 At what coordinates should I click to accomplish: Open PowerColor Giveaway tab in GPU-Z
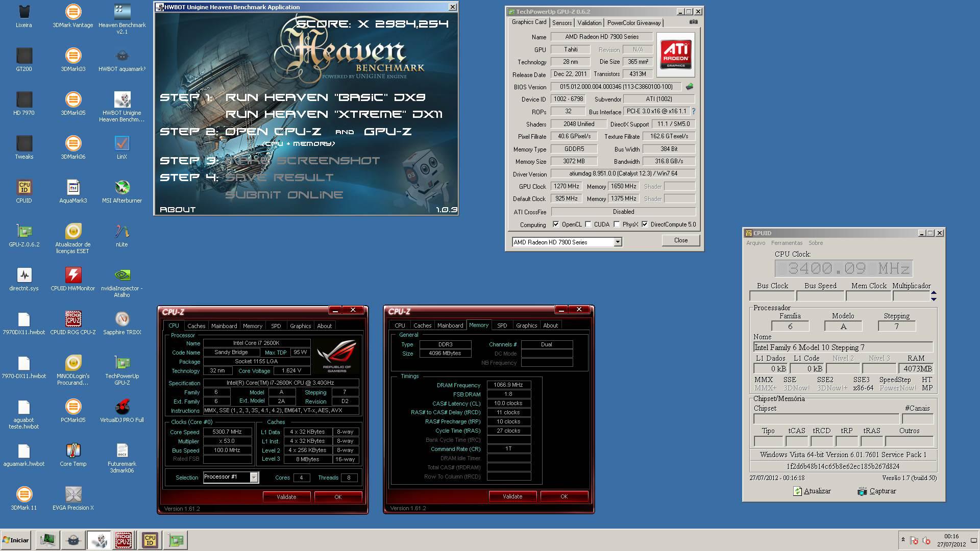[634, 23]
